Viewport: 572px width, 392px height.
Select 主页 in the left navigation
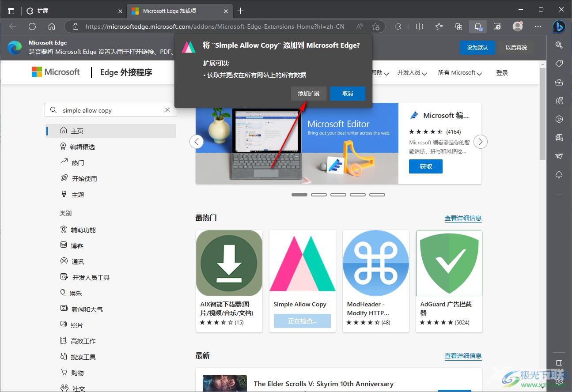(x=111, y=131)
